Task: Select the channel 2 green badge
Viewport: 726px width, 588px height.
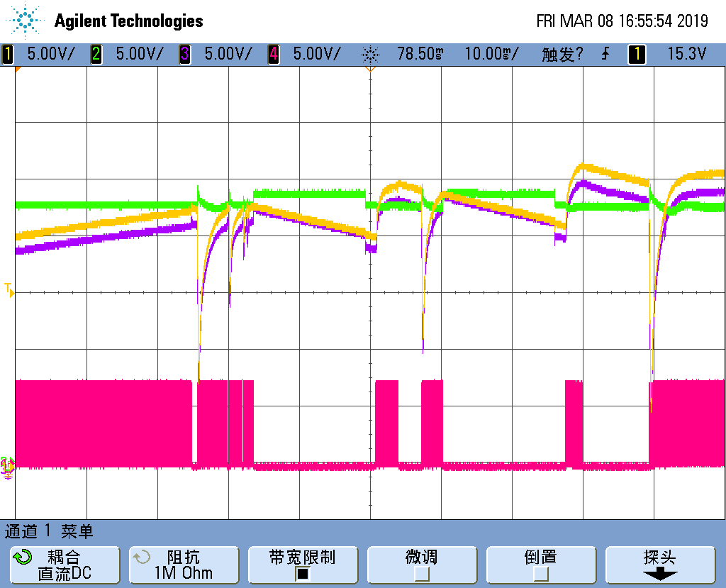Action: (x=96, y=54)
